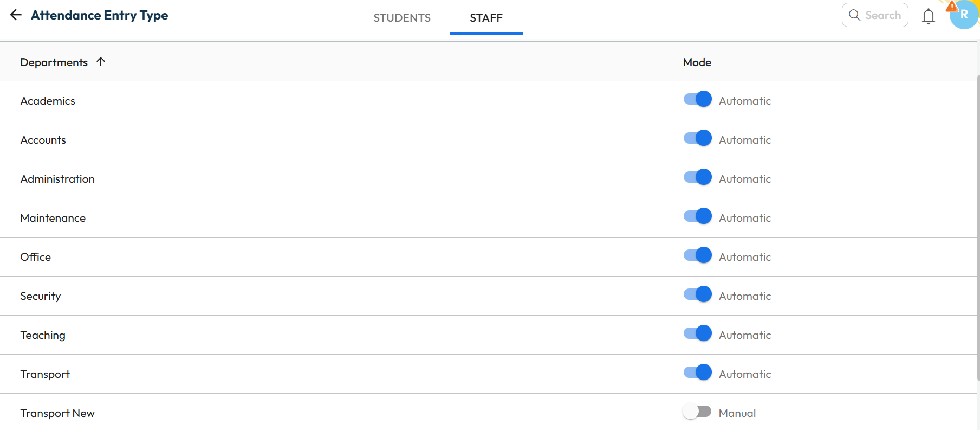Switch to the Students tab

pyautogui.click(x=401, y=18)
